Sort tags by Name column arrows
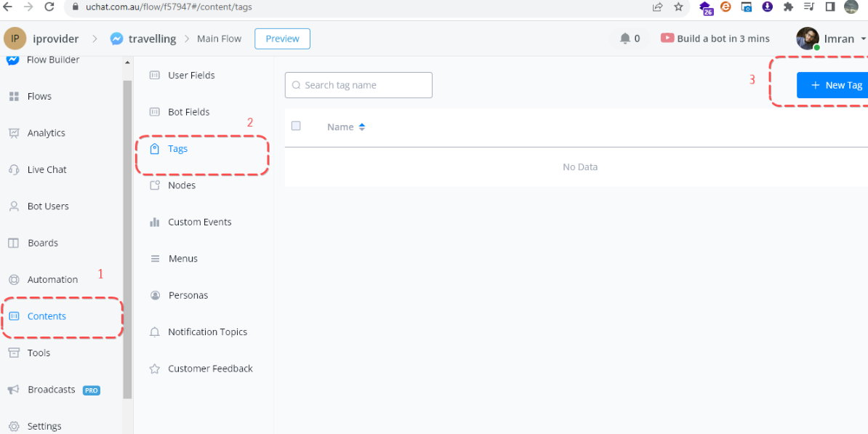 click(362, 127)
